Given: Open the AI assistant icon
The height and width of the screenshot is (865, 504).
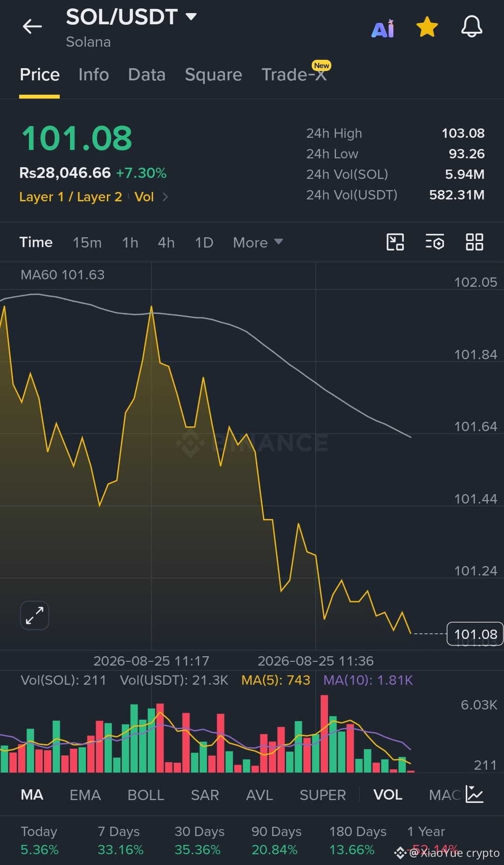Looking at the screenshot, I should coord(383,28).
